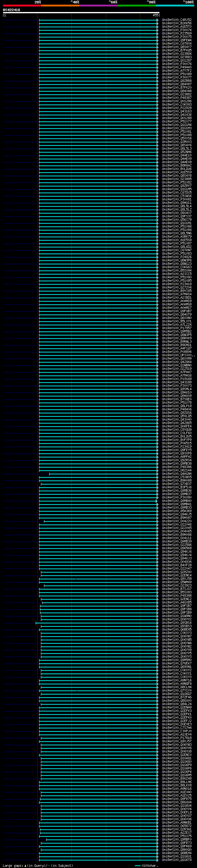The image size is (197, 868).
Task: Select the UniRef100_Q1G1M4 label
Action: [177, 125]
